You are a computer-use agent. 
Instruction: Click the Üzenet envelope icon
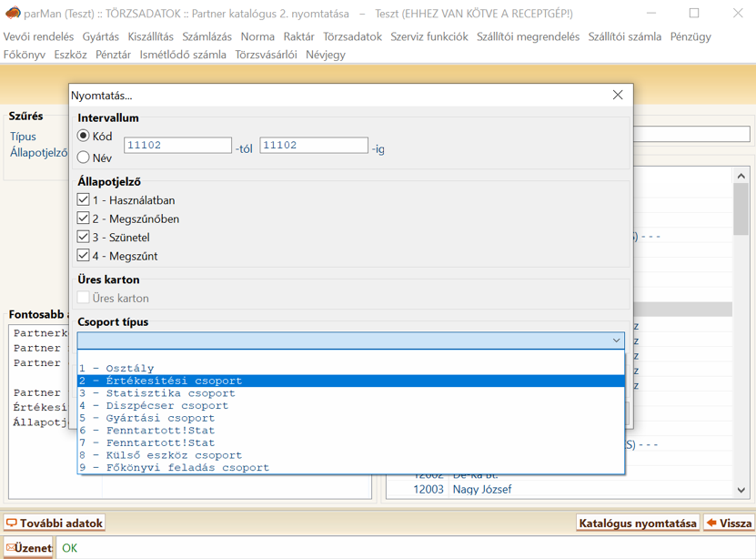tap(10, 548)
